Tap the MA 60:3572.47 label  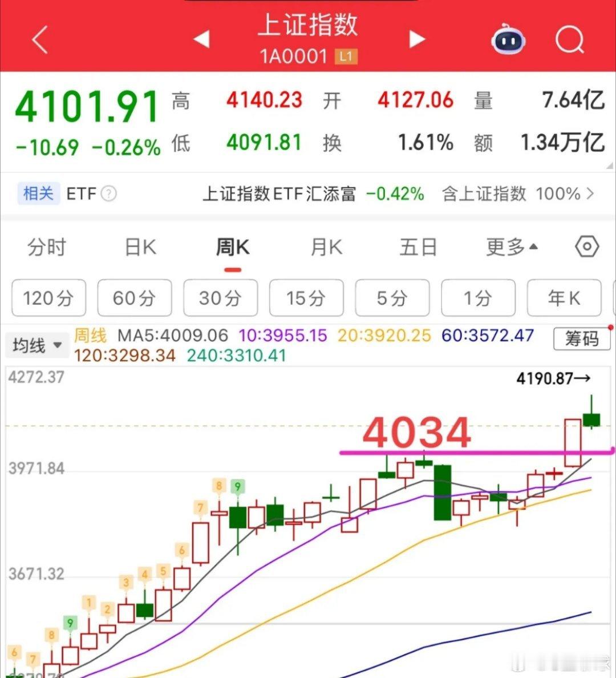tap(488, 336)
